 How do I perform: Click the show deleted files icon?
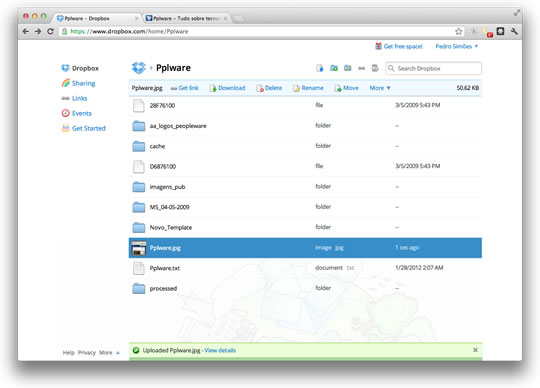tap(375, 68)
